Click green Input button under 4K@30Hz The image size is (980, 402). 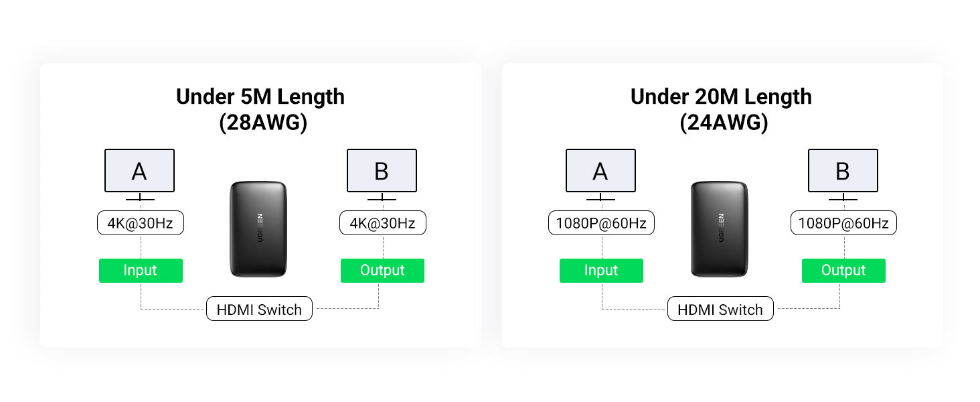pyautogui.click(x=141, y=271)
